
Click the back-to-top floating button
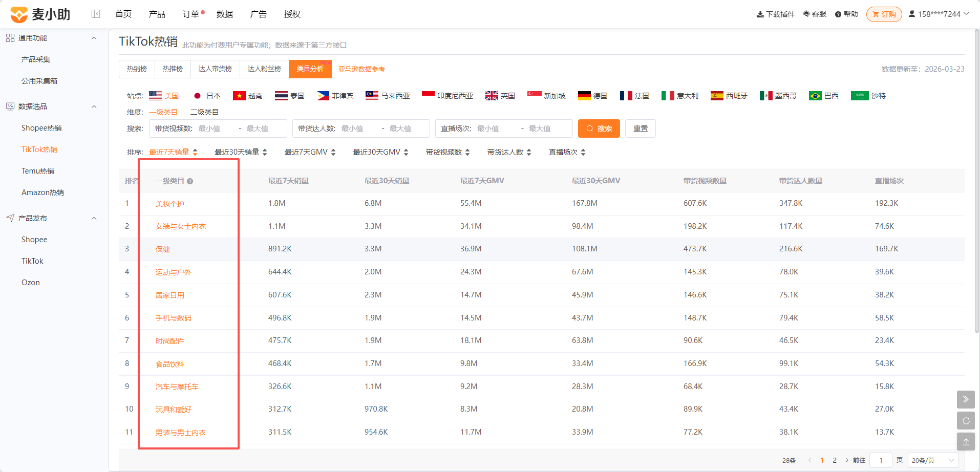tap(966, 441)
